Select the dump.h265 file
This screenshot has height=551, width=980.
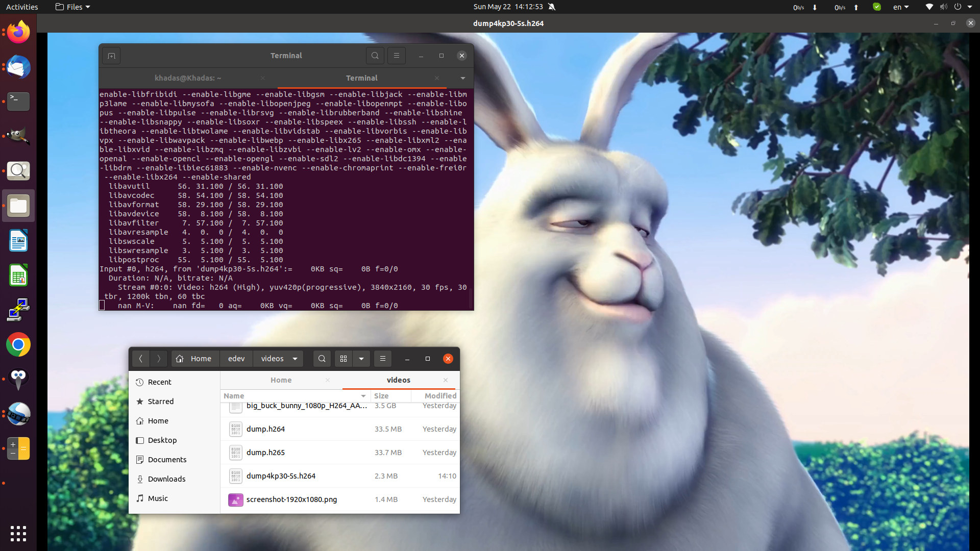[340, 453]
